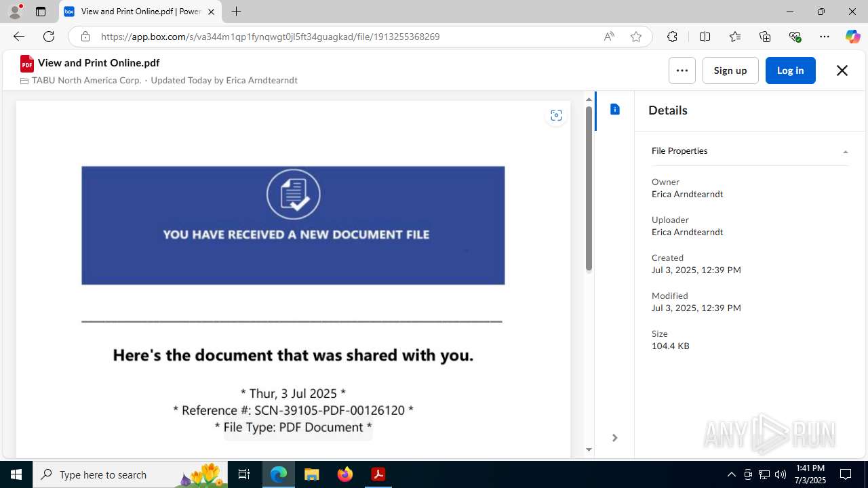This screenshot has height=488, width=868.
Task: Select the Details info sidebar tab
Action: [x=615, y=109]
